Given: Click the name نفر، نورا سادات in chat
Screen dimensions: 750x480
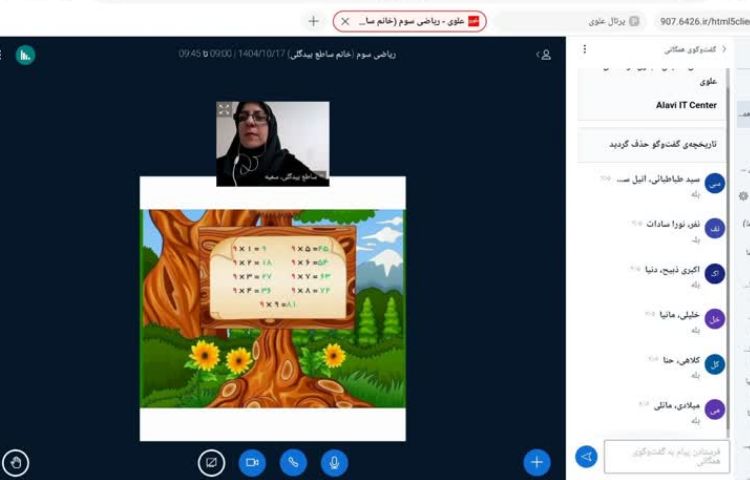Looking at the screenshot, I should point(673,224).
